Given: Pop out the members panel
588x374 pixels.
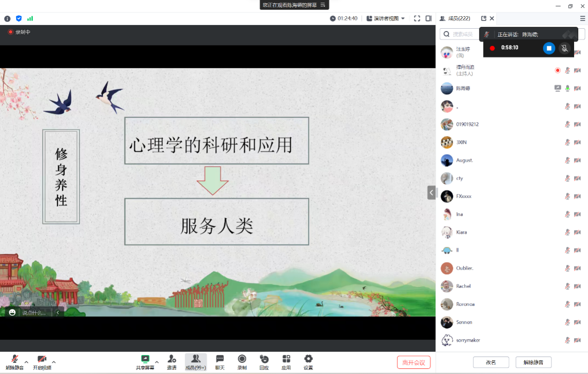Looking at the screenshot, I should click(x=484, y=19).
